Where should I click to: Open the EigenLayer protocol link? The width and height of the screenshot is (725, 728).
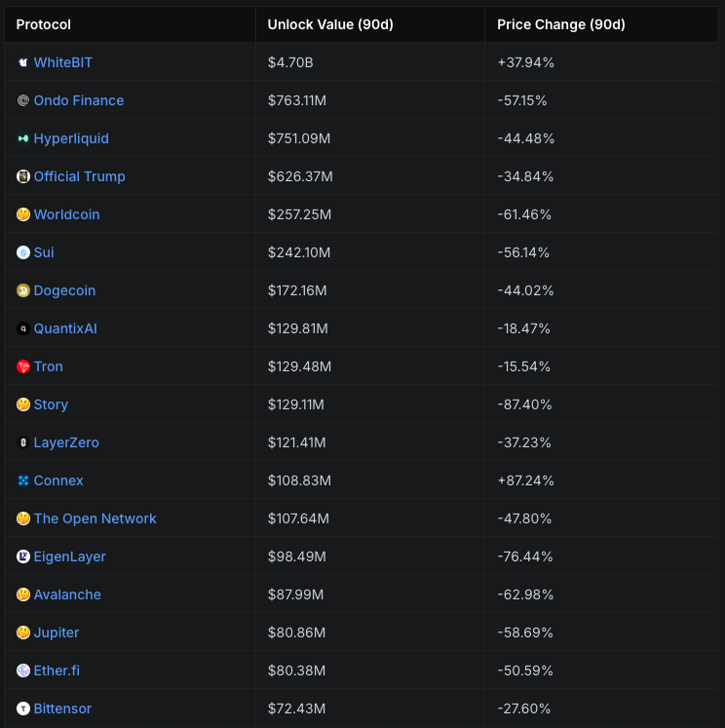[x=70, y=556]
